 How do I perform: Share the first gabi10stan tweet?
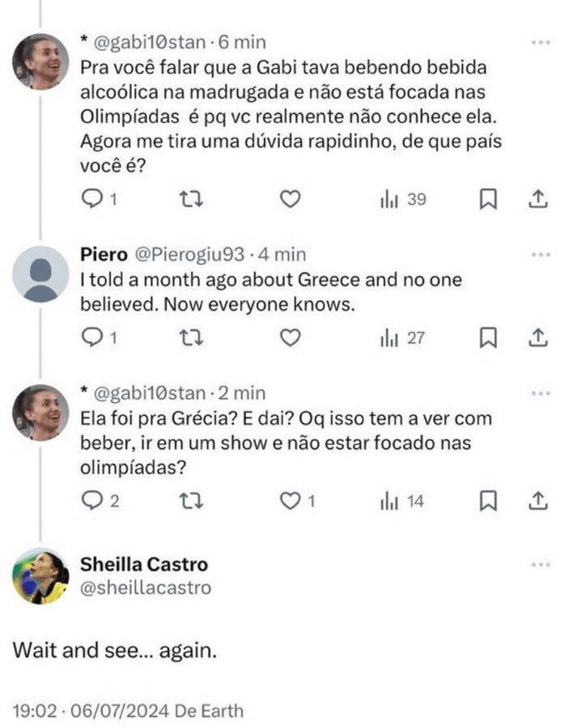(x=538, y=199)
